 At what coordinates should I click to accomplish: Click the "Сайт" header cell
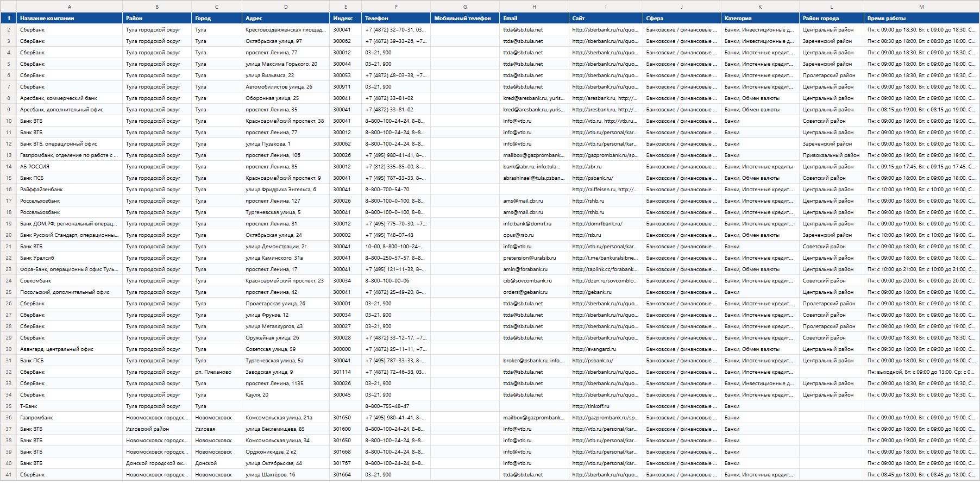tap(606, 18)
